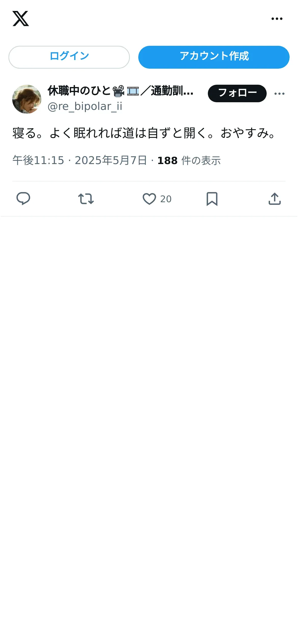Bookmark this post
298x644 pixels.
pyautogui.click(x=212, y=199)
